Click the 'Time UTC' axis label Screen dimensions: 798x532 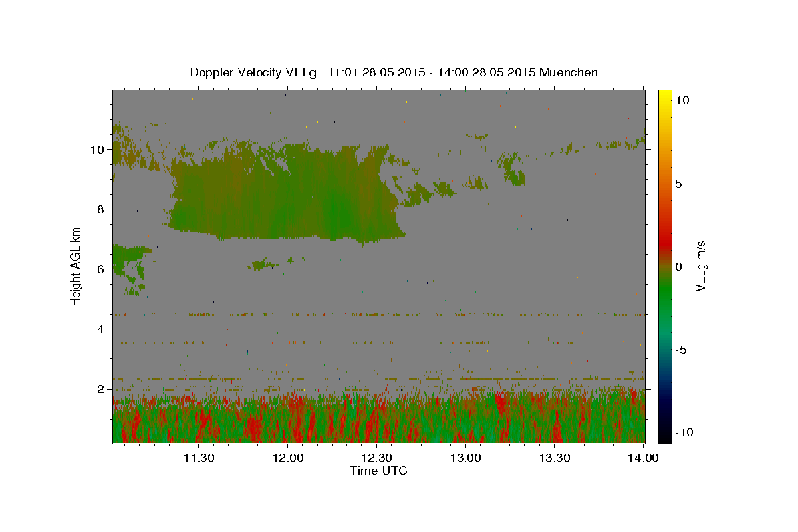(x=378, y=471)
